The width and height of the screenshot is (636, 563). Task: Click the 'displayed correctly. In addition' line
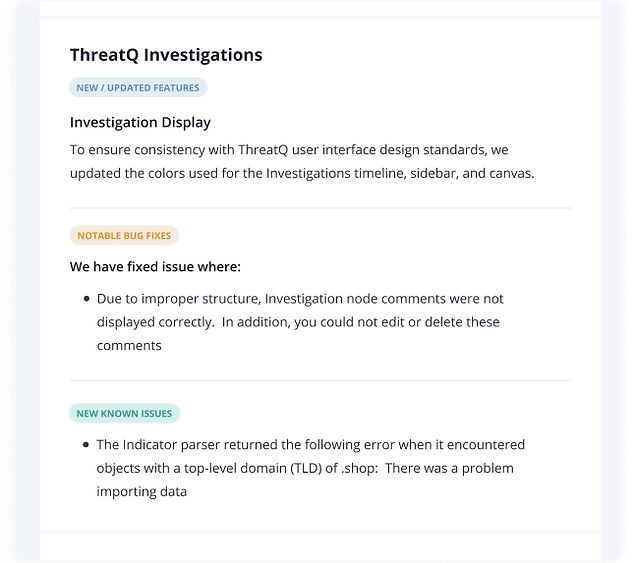coord(298,322)
